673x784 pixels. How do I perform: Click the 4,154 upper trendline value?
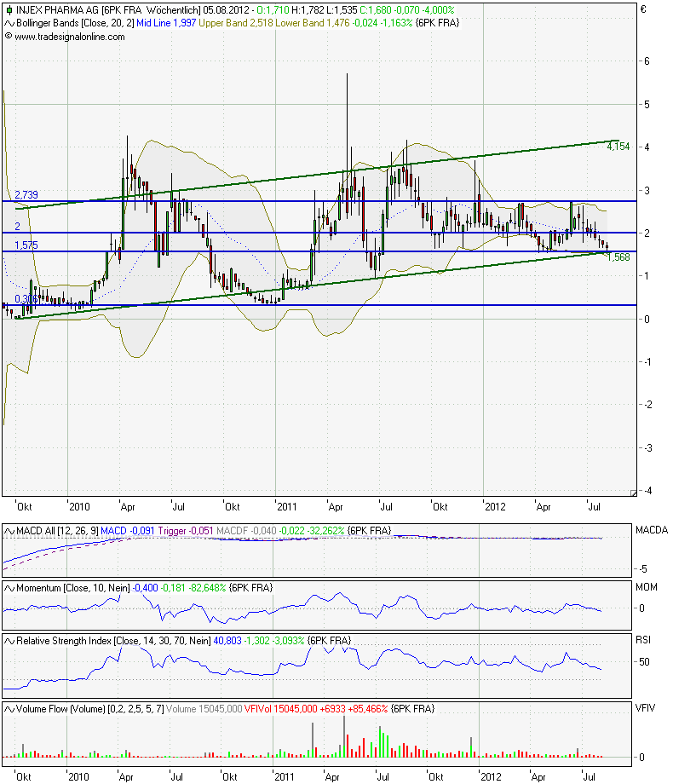(x=618, y=147)
